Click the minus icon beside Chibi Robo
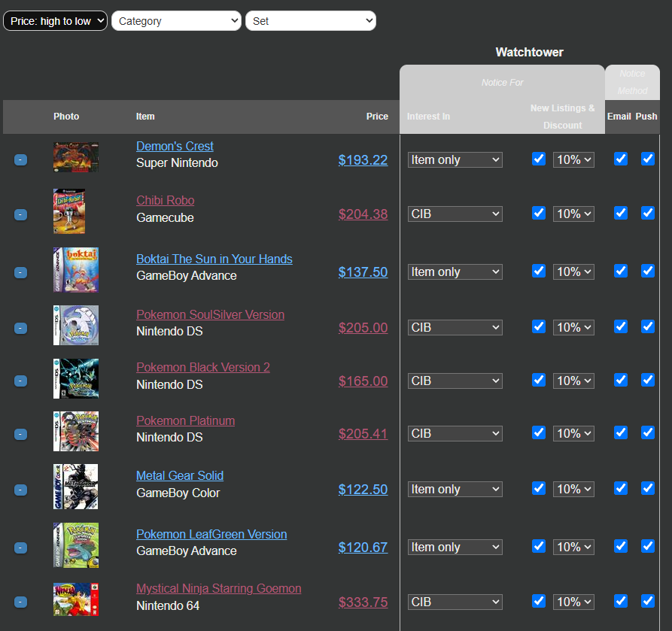Viewport: 672px width, 631px height. pos(20,214)
